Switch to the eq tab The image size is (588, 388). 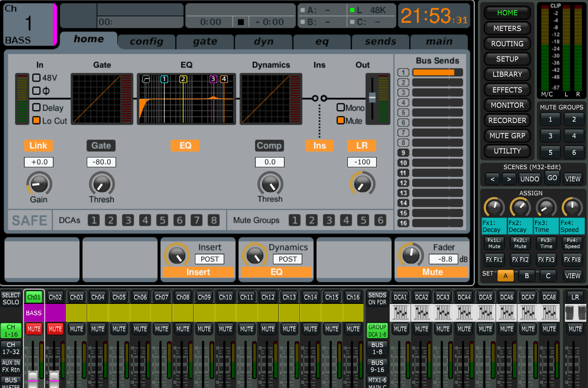pyautogui.click(x=322, y=42)
